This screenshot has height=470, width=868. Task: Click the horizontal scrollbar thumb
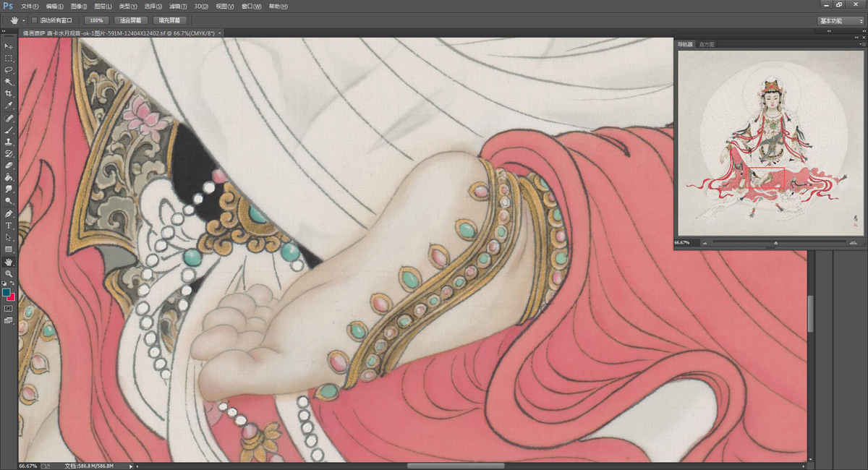click(x=455, y=466)
